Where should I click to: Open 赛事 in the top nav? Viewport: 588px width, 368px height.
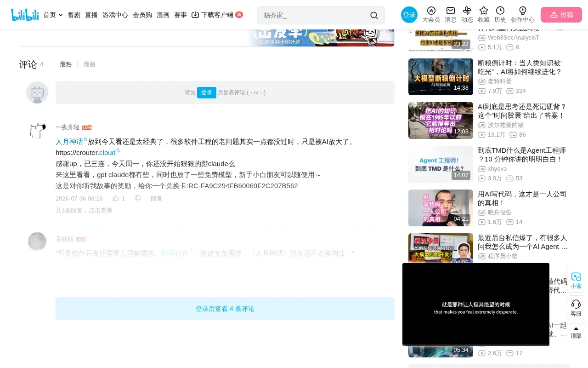tap(181, 15)
